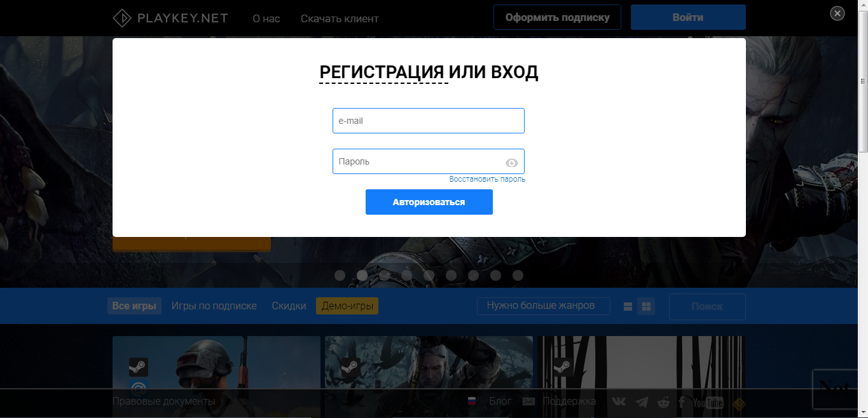This screenshot has width=868, height=418.
Task: Click the scrollbar down arrow
Action: (x=863, y=412)
